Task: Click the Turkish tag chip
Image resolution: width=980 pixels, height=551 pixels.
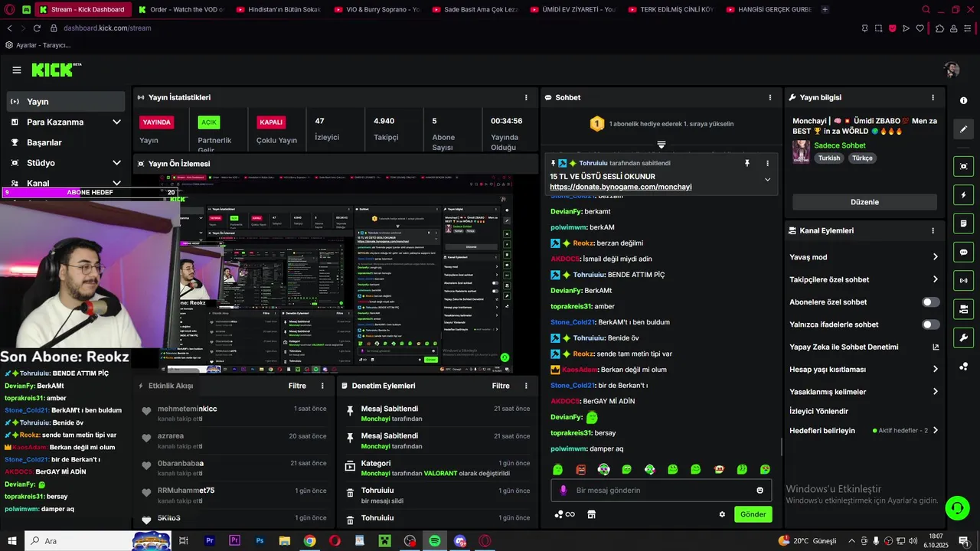Action: 829,158
